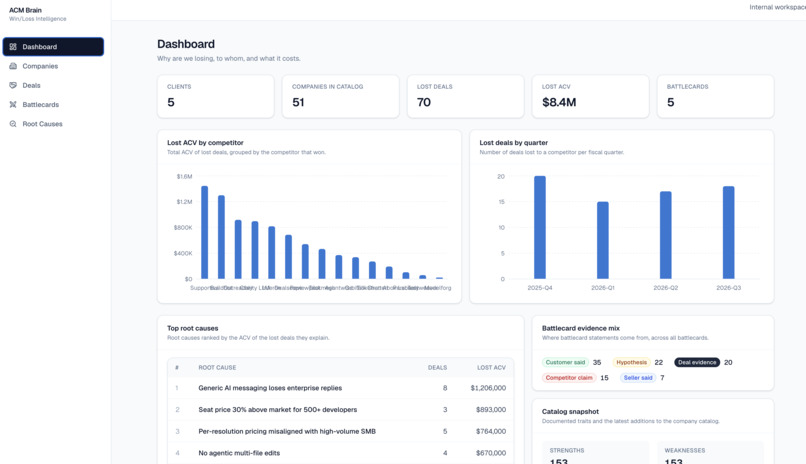Click the Battlecard evidence mix heading
This screenshot has width=806, height=464.
[581, 328]
